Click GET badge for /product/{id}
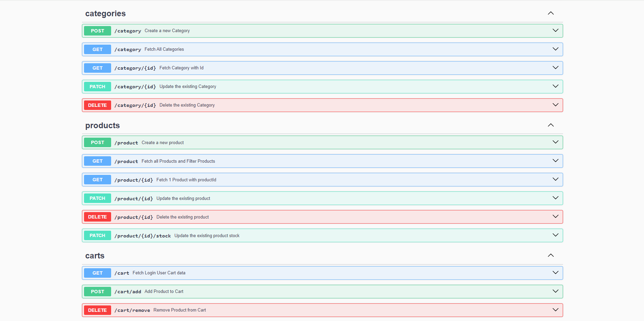 tap(98, 180)
